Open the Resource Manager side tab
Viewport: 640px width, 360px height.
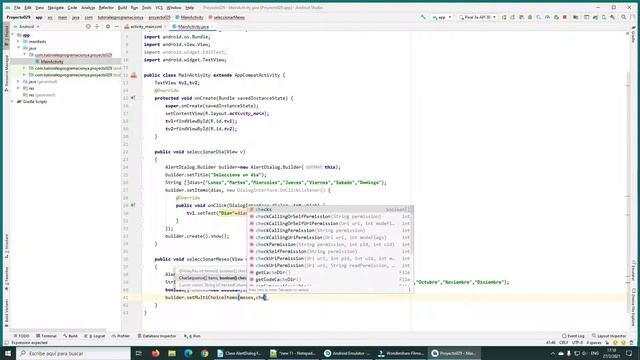tap(6, 73)
